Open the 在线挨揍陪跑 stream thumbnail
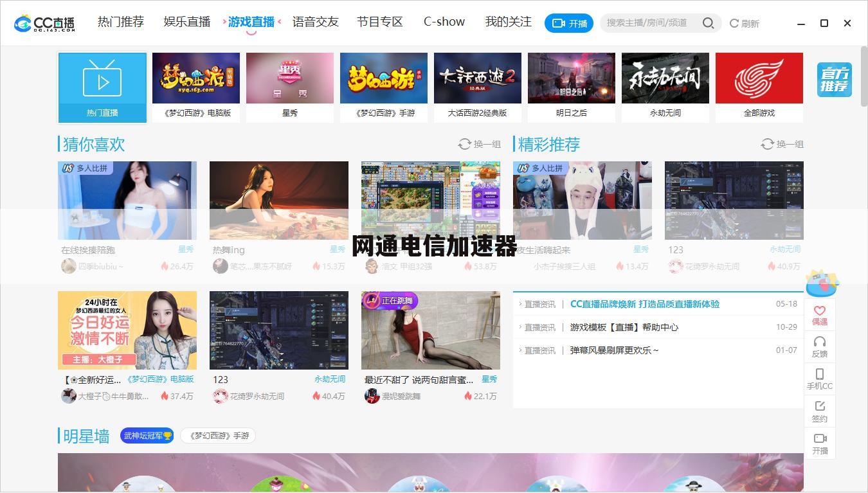This screenshot has height=493, width=868. tap(127, 201)
